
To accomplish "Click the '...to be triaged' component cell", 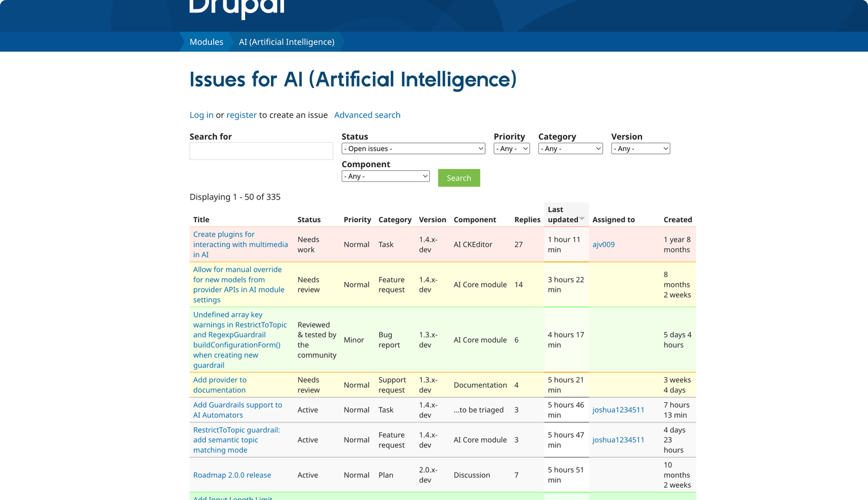I will (478, 410).
